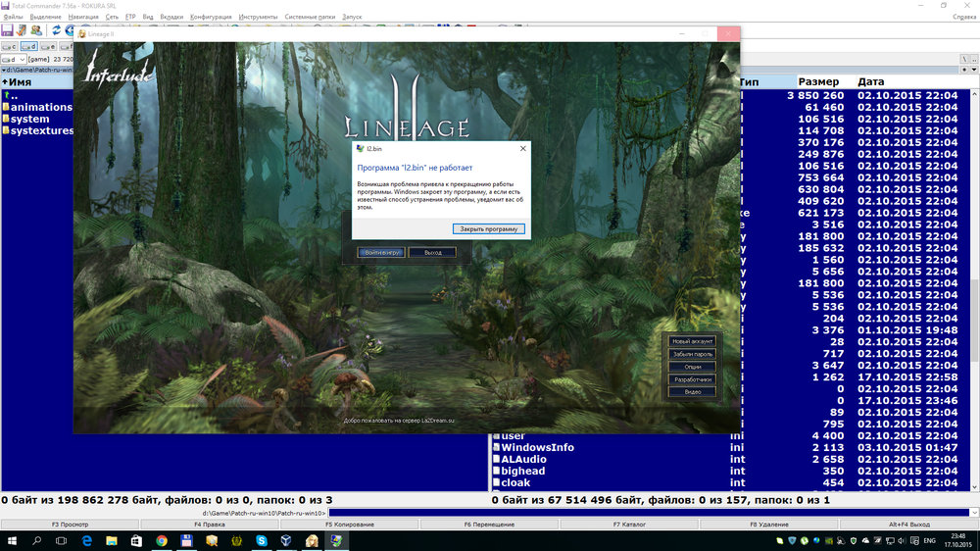Open the drive selection dropdown
The height and width of the screenshot is (551, 980).
tap(13, 59)
